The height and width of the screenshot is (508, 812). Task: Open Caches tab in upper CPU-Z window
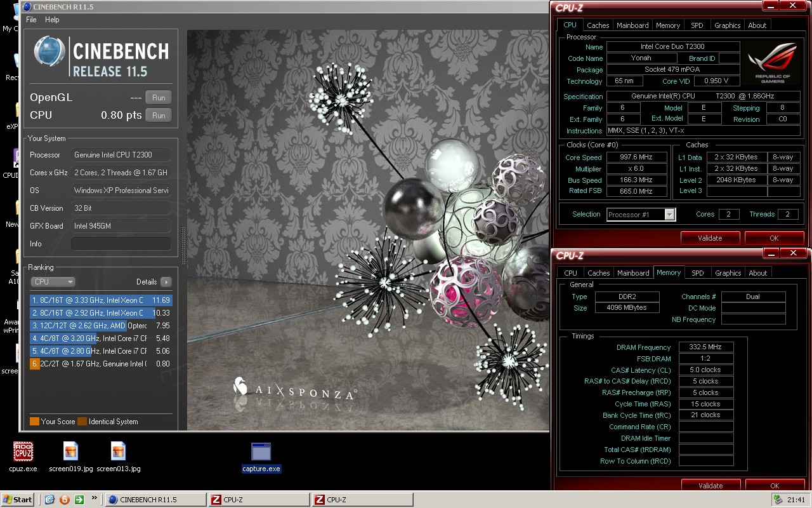click(x=598, y=25)
